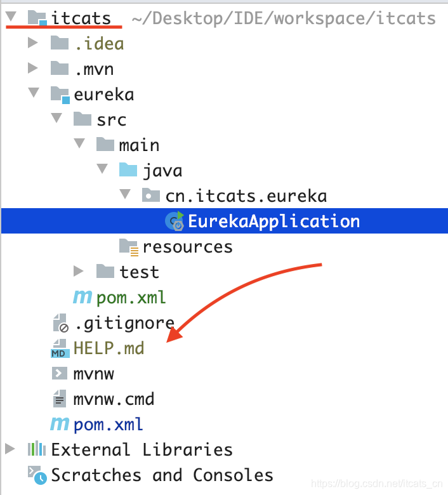Select the main folder name
Image resolution: width=448 pixels, height=495 pixels.
point(139,145)
